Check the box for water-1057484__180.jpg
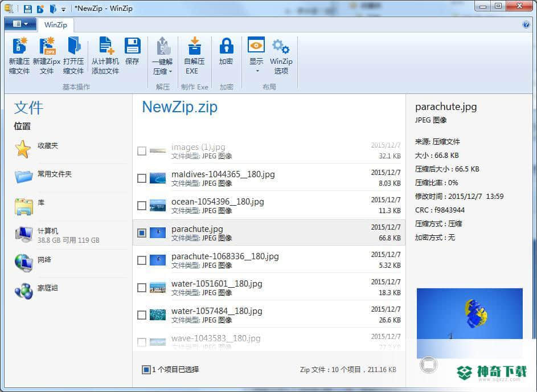The height and width of the screenshot is (392, 537). [141, 315]
